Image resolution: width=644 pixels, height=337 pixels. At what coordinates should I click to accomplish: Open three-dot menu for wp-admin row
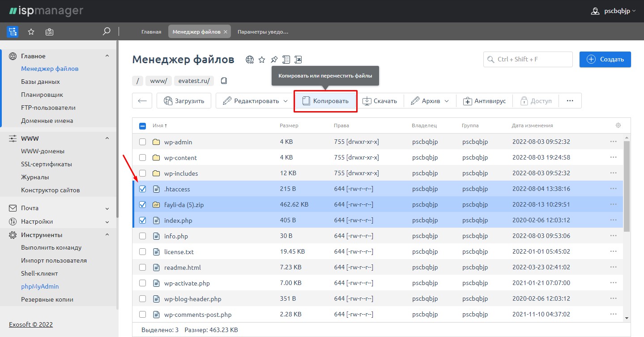click(613, 142)
